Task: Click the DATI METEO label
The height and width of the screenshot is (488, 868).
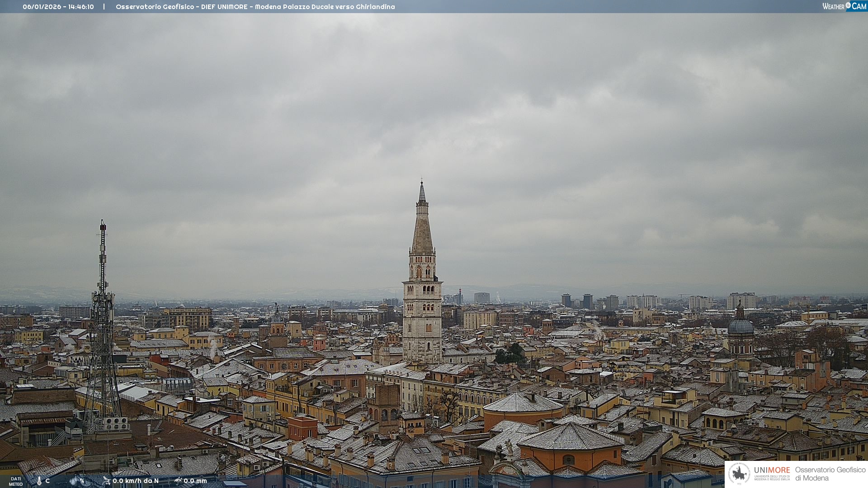Action: tap(16, 481)
